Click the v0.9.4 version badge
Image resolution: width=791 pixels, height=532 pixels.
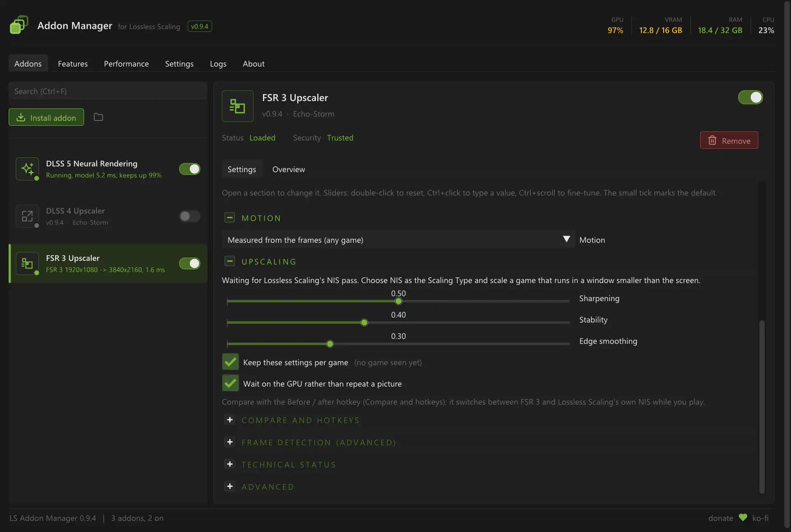pyautogui.click(x=200, y=26)
